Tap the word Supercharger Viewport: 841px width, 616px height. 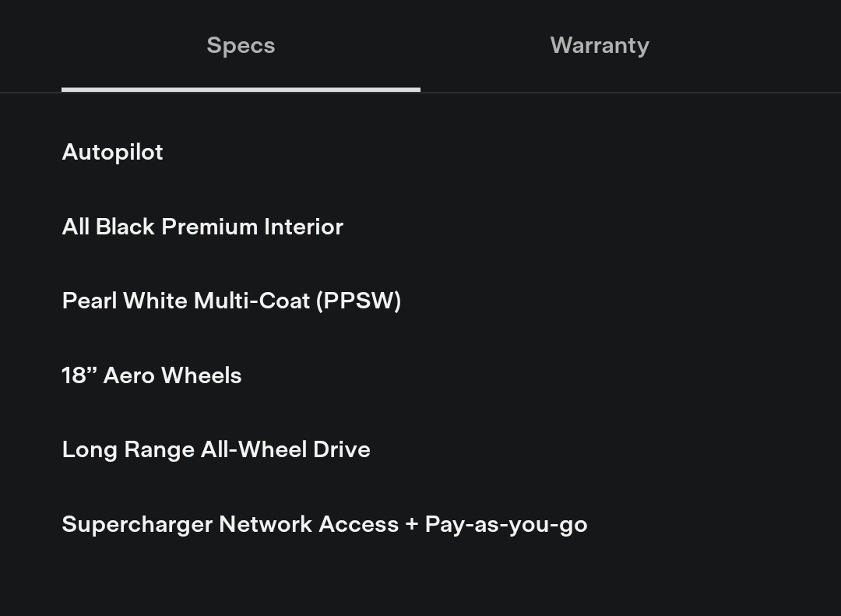[x=137, y=524]
